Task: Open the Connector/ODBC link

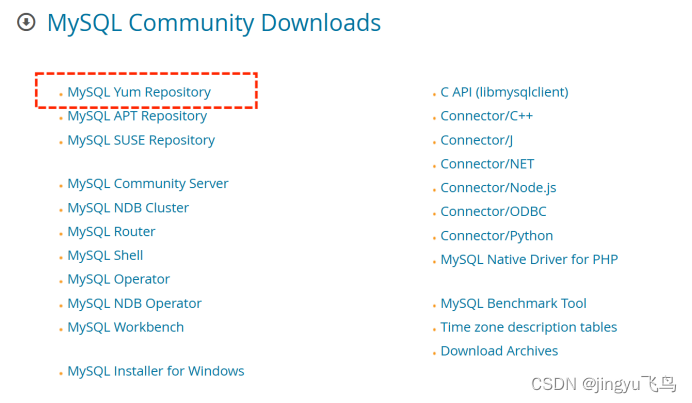Action: tap(493, 212)
